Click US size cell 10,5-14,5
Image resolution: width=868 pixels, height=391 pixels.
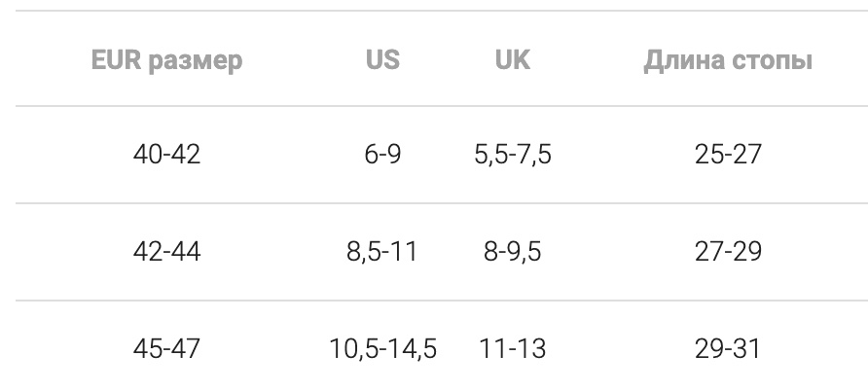[382, 348]
